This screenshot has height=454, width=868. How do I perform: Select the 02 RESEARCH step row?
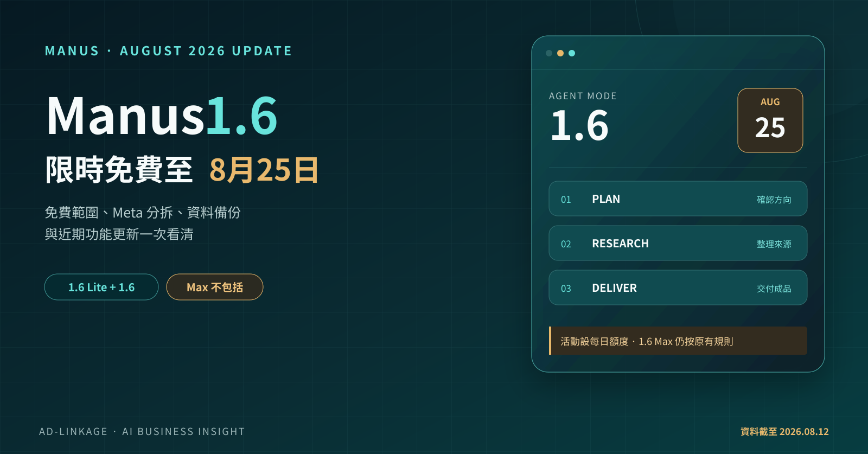[678, 243]
